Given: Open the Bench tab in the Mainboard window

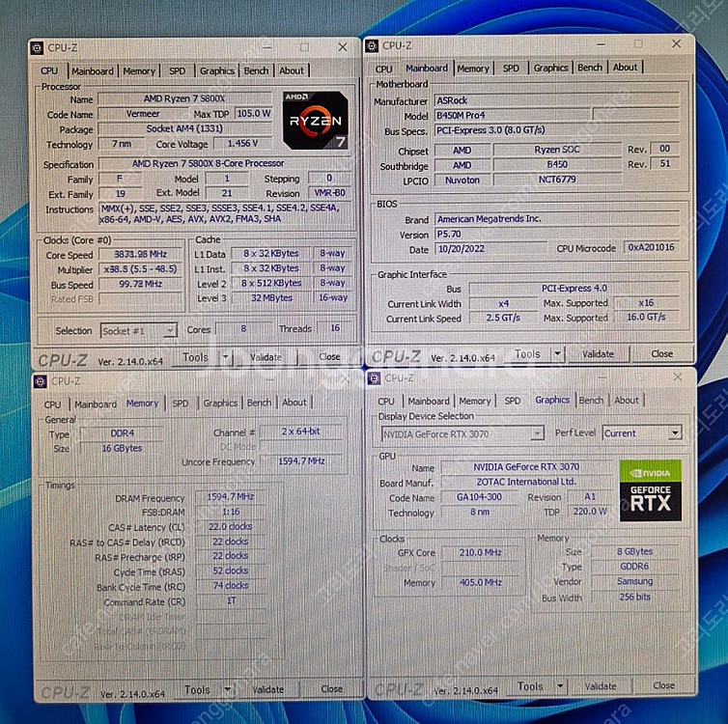Looking at the screenshot, I should (x=590, y=68).
